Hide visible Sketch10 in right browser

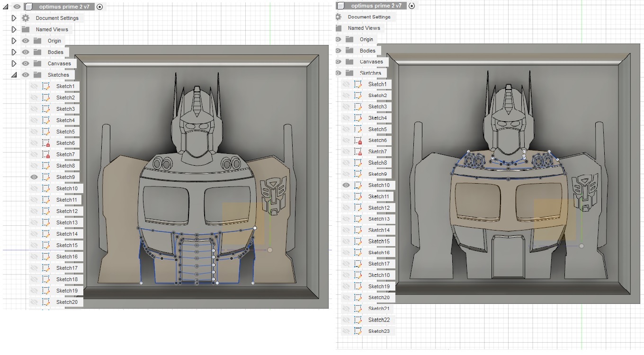346,185
